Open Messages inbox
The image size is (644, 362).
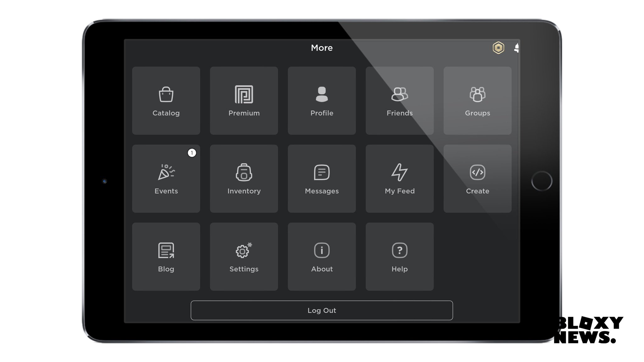coord(322,178)
